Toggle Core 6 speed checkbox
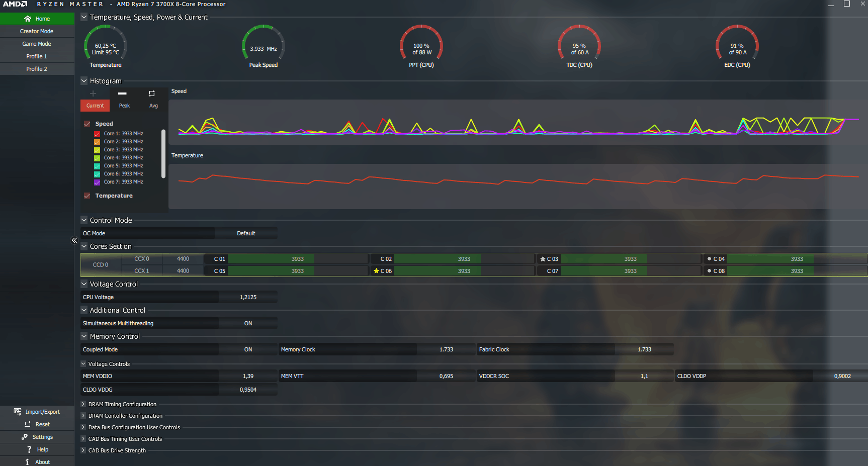868x466 pixels. coord(97,174)
